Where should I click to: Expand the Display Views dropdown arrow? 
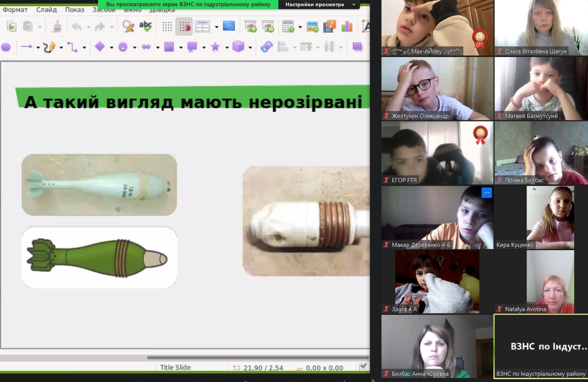216,27
